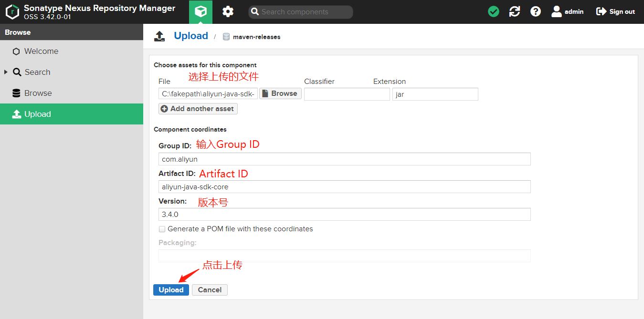Image resolution: width=644 pixels, height=319 pixels.
Task: Click the Classifier input field
Action: point(347,94)
